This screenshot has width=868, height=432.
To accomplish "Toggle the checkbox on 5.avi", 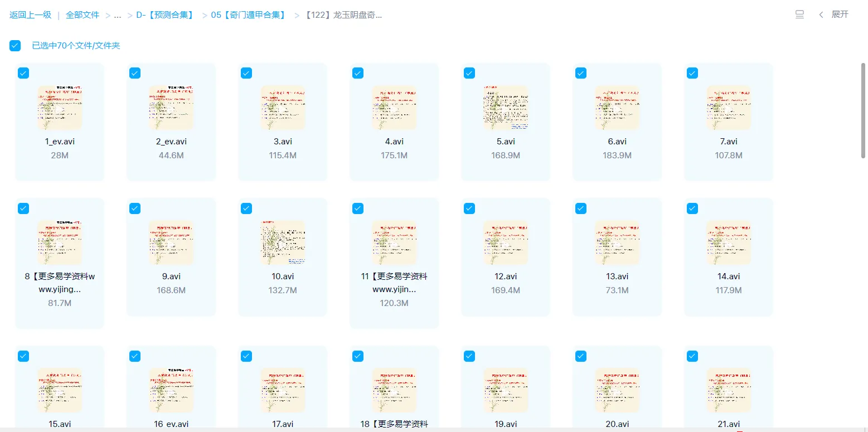I will point(469,73).
